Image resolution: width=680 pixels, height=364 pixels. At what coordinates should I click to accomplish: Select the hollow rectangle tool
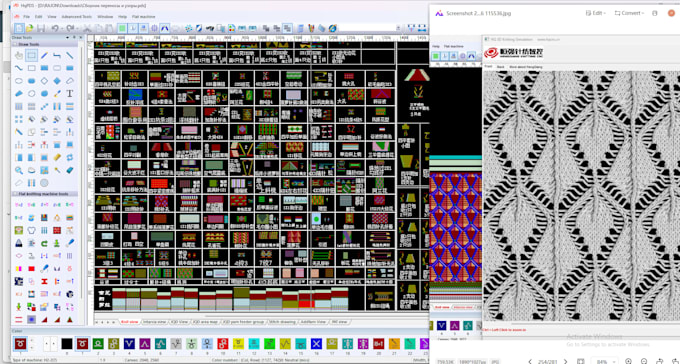pos(31,68)
